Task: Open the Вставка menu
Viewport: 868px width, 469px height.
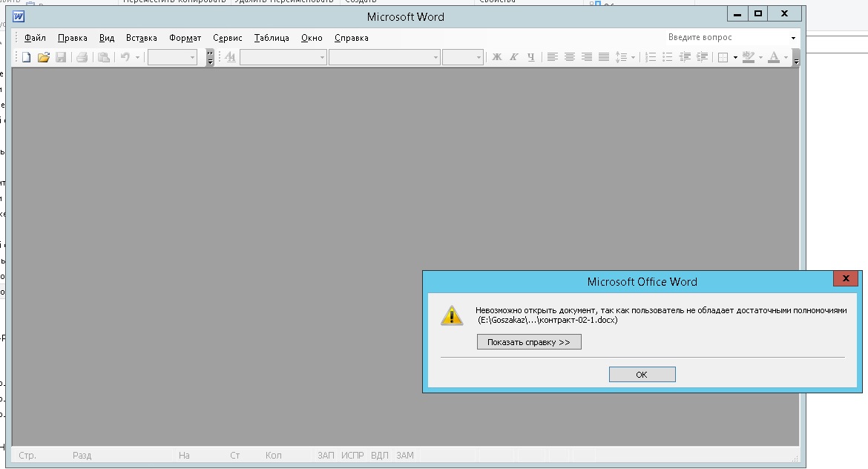Action: 141,38
